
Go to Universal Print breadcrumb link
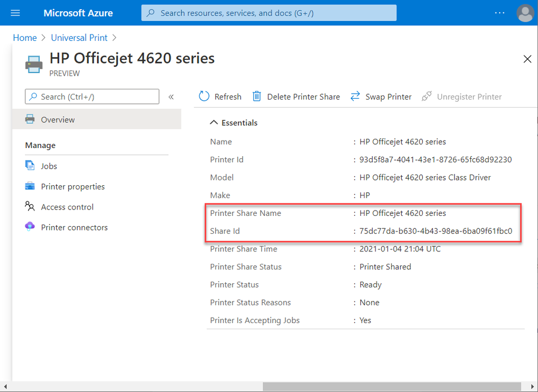79,38
